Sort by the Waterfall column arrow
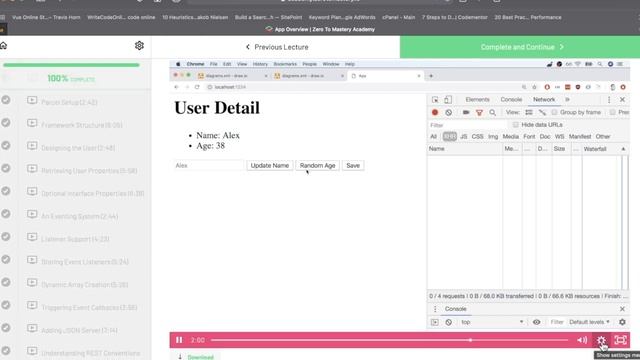Viewport: 640px width, 360px height. pyautogui.click(x=623, y=149)
